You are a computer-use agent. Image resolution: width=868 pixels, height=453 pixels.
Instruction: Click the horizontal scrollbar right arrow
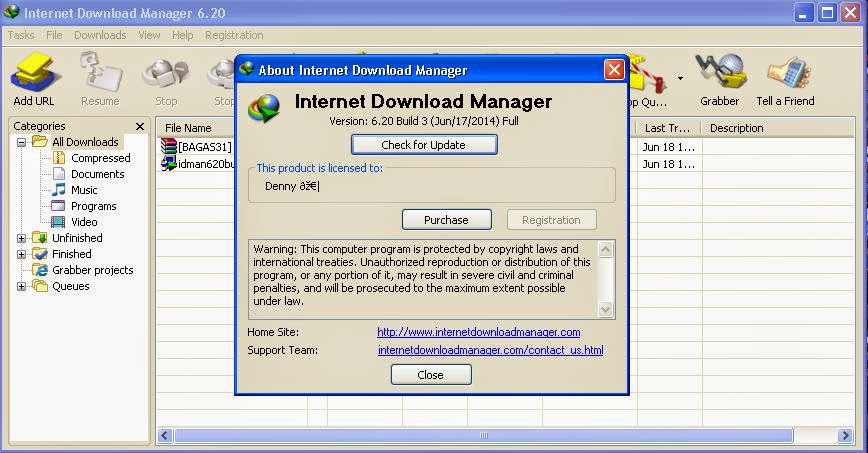pyautogui.click(x=845, y=436)
